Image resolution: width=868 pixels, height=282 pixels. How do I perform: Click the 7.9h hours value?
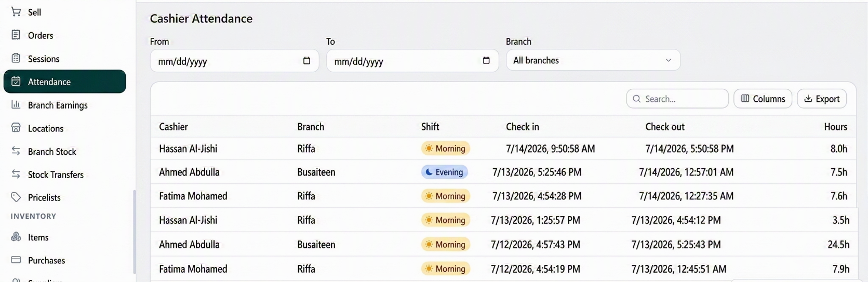(x=841, y=268)
